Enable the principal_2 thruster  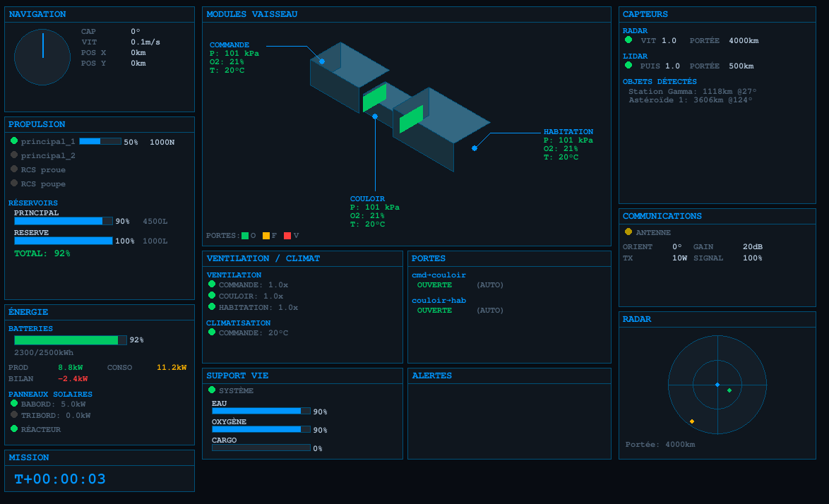[14, 155]
